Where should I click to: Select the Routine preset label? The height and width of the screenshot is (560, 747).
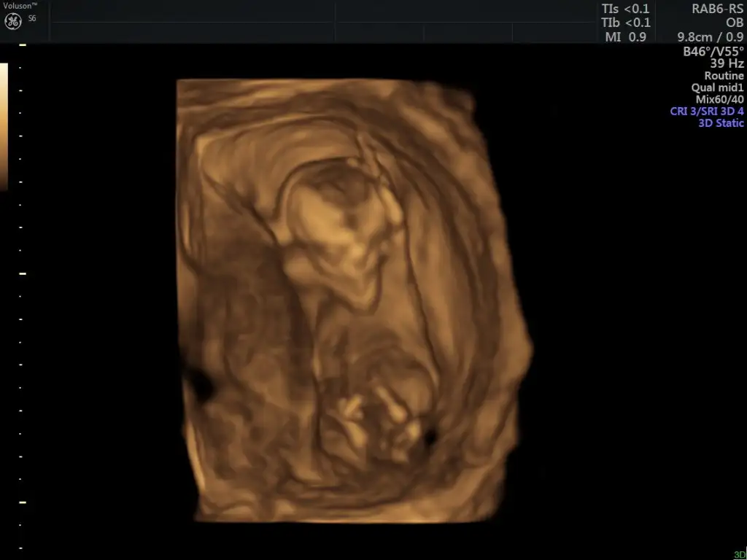pyautogui.click(x=724, y=76)
